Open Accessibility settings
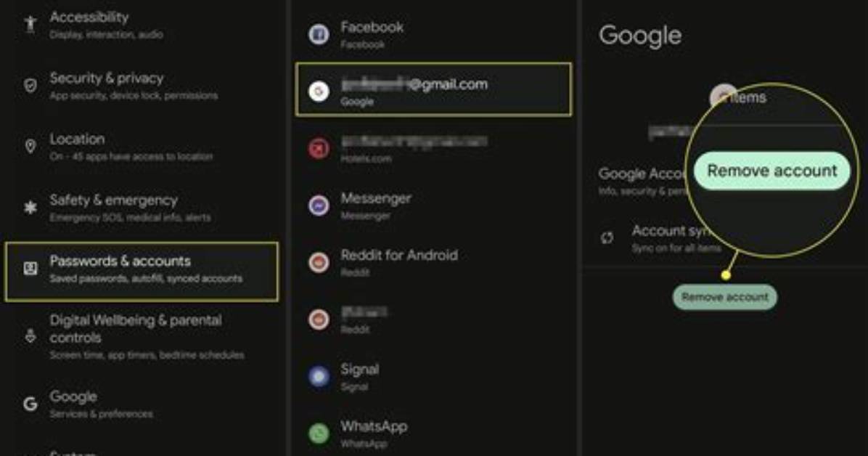 pos(142,25)
